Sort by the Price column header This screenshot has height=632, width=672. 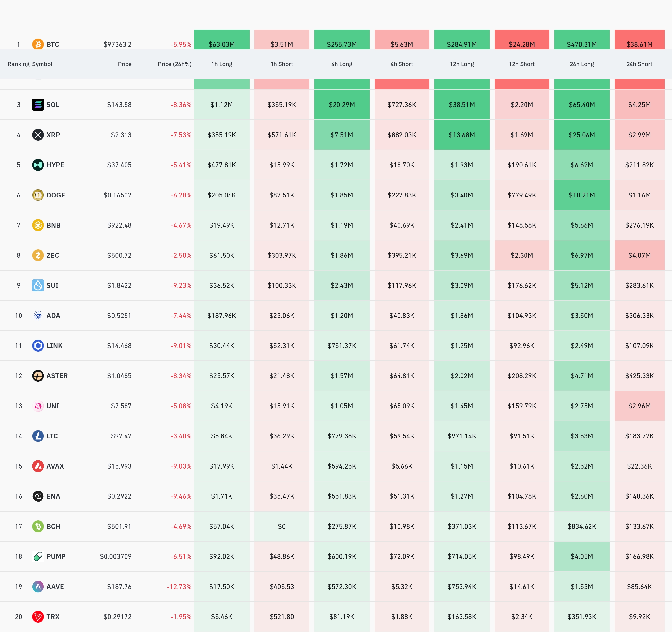click(x=125, y=64)
